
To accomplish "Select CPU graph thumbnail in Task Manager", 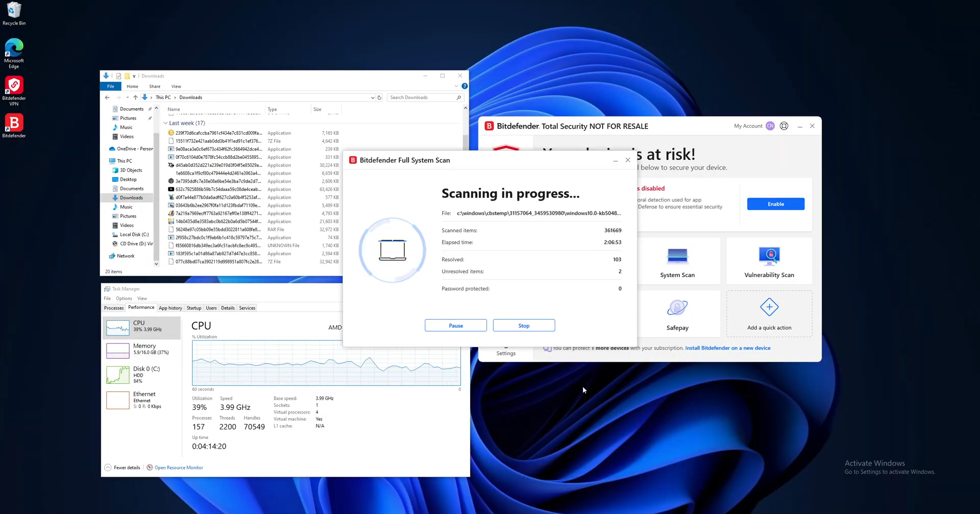I will coord(118,328).
